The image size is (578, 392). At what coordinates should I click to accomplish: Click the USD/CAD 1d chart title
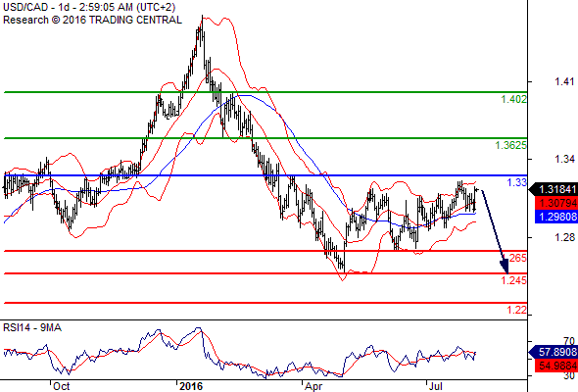pos(89,7)
